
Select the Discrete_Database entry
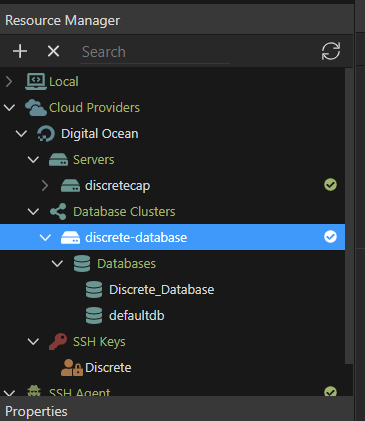click(x=161, y=290)
